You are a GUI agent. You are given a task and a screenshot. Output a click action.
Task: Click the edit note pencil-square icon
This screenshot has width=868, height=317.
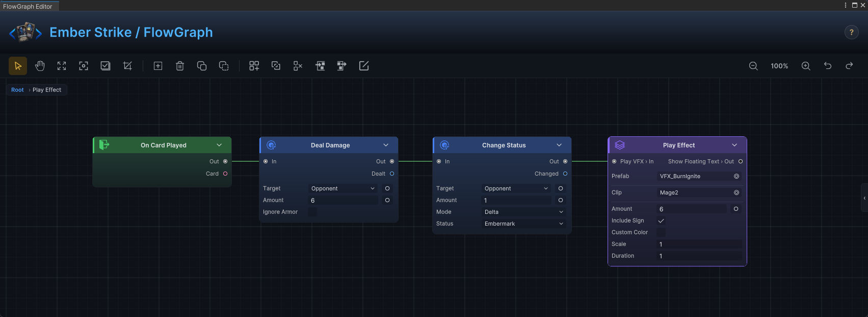tap(364, 66)
